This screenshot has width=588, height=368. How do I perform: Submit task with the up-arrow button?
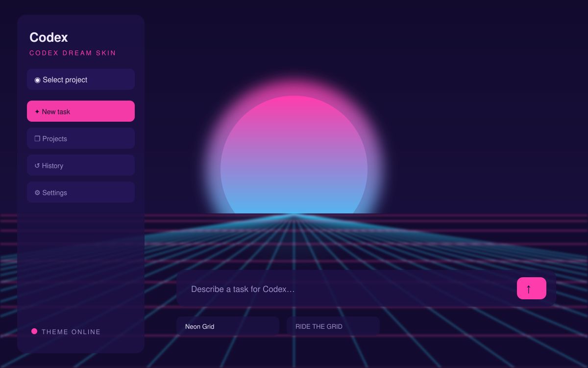(532, 289)
